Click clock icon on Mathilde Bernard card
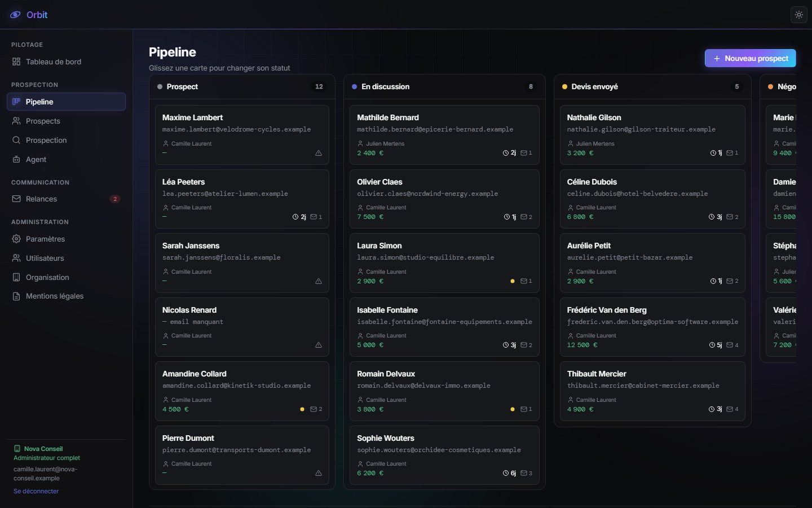Screen dimensions: 812x508 point(506,153)
